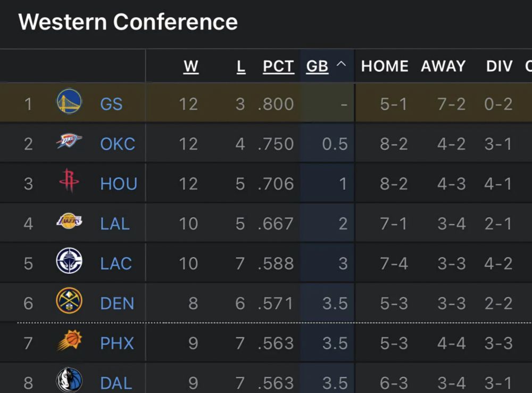The width and height of the screenshot is (532, 393).
Task: Open the DEN team link
Action: pyautogui.click(x=117, y=304)
